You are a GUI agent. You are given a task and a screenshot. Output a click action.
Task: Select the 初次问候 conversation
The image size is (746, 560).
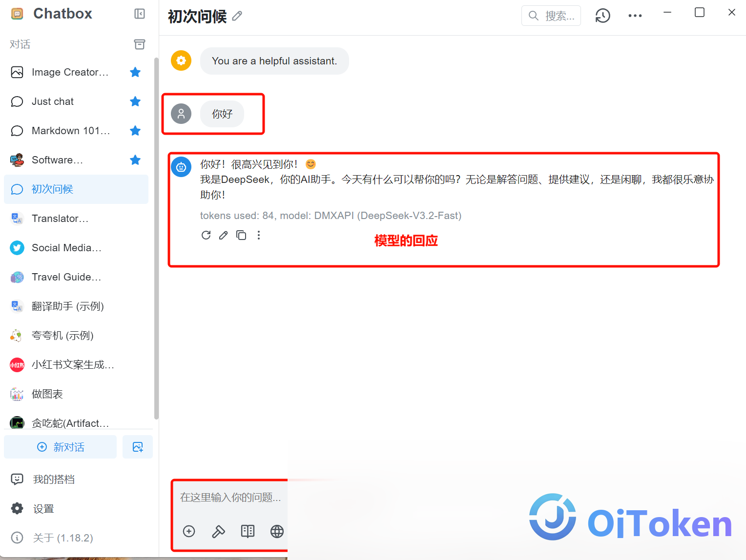[76, 189]
